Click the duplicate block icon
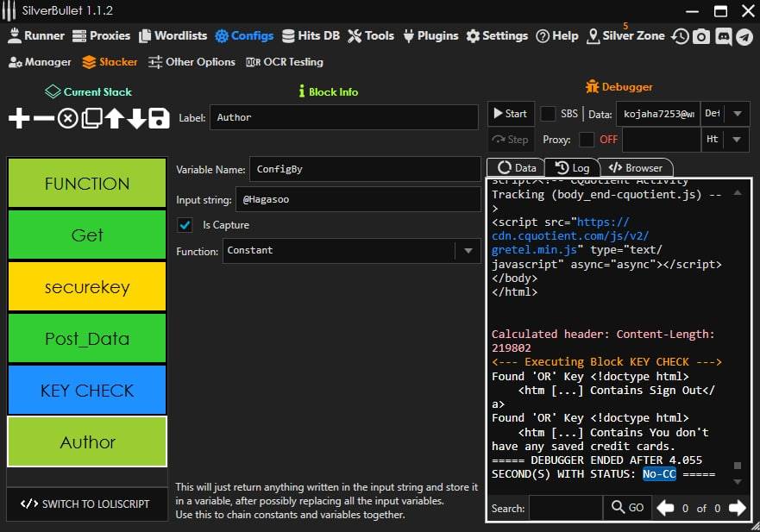This screenshot has width=760, height=532. (91, 119)
